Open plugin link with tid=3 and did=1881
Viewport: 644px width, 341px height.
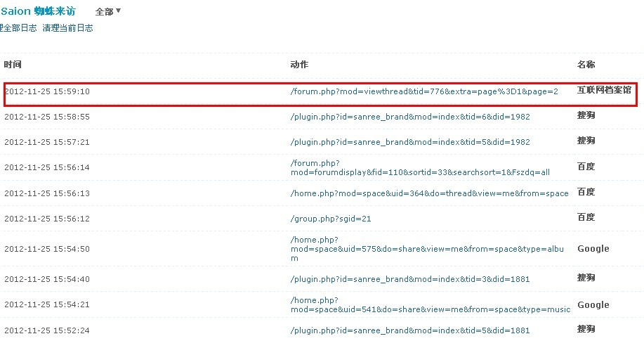(410, 279)
